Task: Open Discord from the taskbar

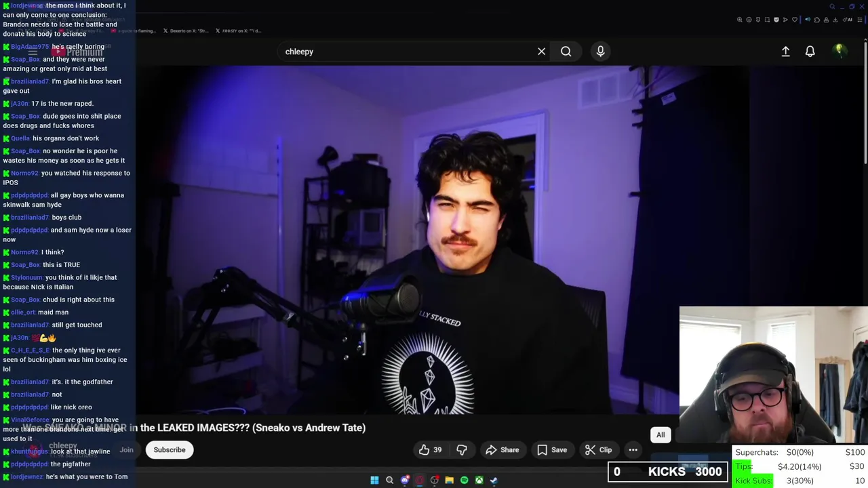Action: tap(405, 480)
